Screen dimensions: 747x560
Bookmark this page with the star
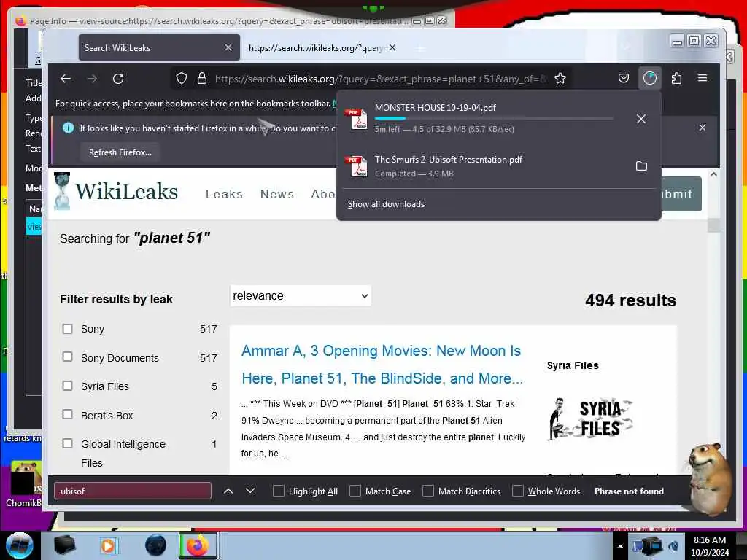(560, 78)
